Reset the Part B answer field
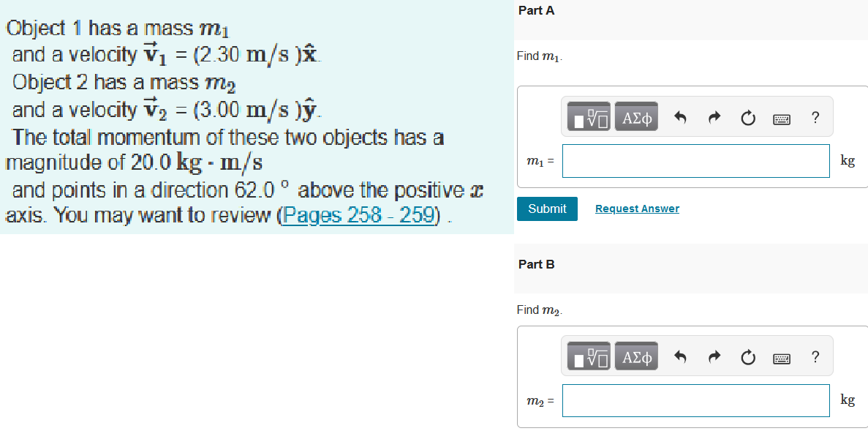Screen dimensions: 868x431 (748, 356)
